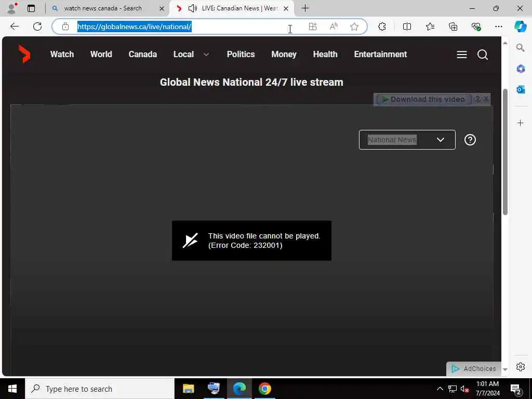View site information lock icon
532x399 pixels.
point(65,26)
